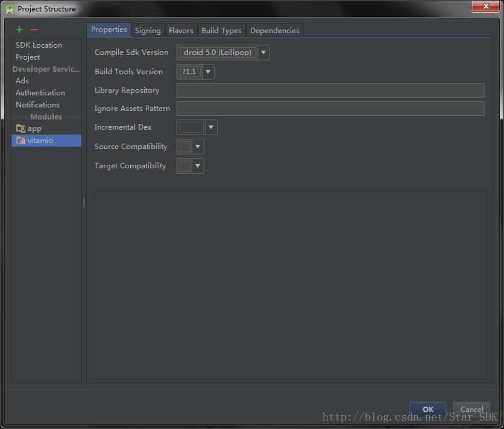Select the app module folder icon
The height and width of the screenshot is (429, 504).
pos(20,129)
